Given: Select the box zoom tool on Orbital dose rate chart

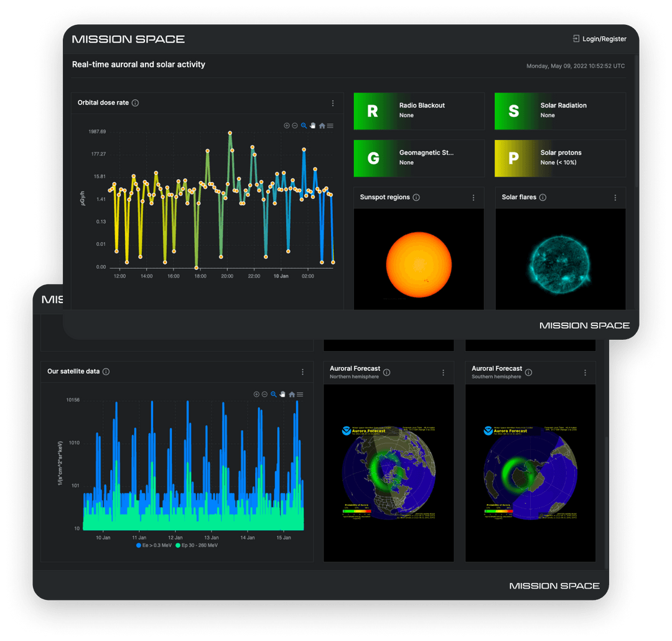Looking at the screenshot, I should [304, 125].
